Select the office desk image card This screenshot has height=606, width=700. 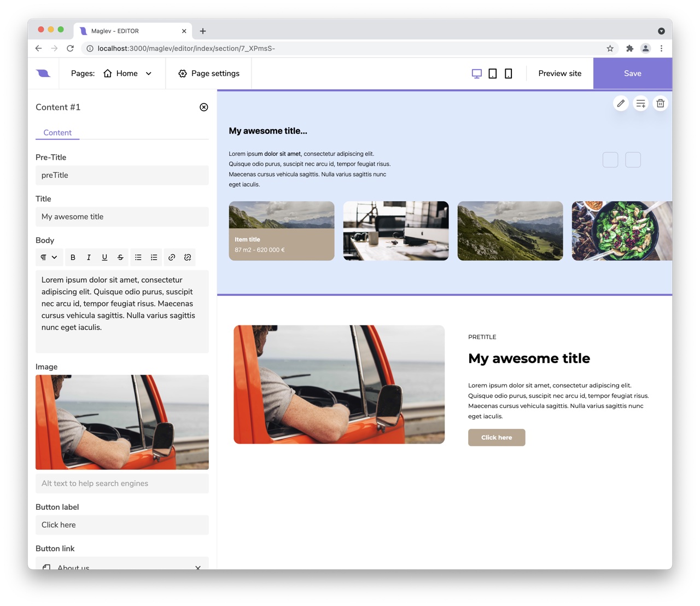396,231
